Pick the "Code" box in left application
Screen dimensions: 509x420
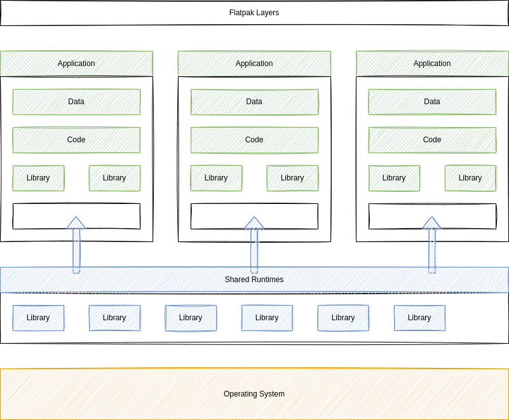click(x=77, y=140)
